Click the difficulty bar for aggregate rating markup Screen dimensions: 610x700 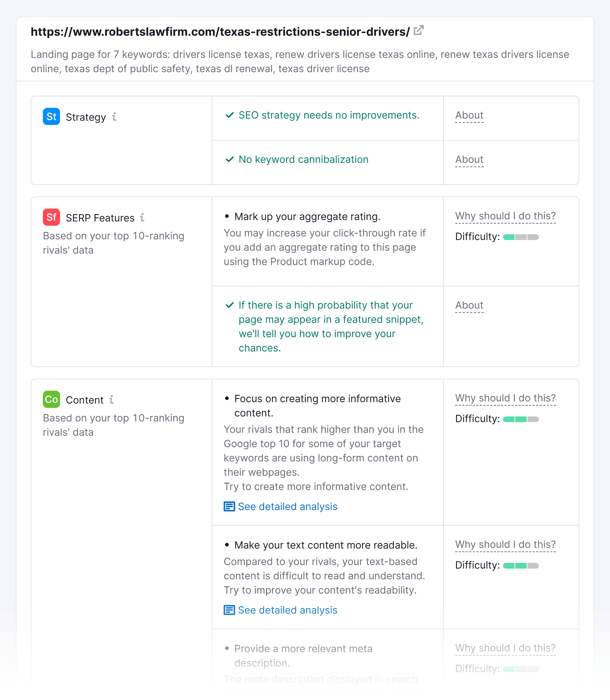coord(520,237)
